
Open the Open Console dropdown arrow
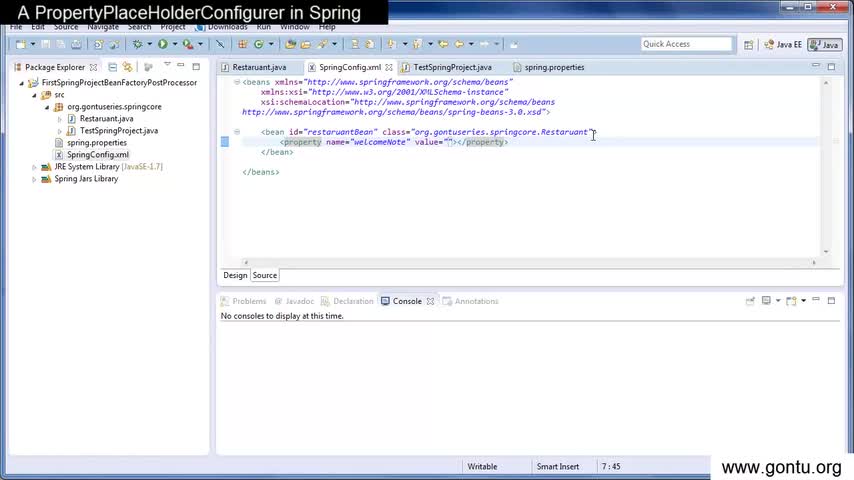click(803, 301)
